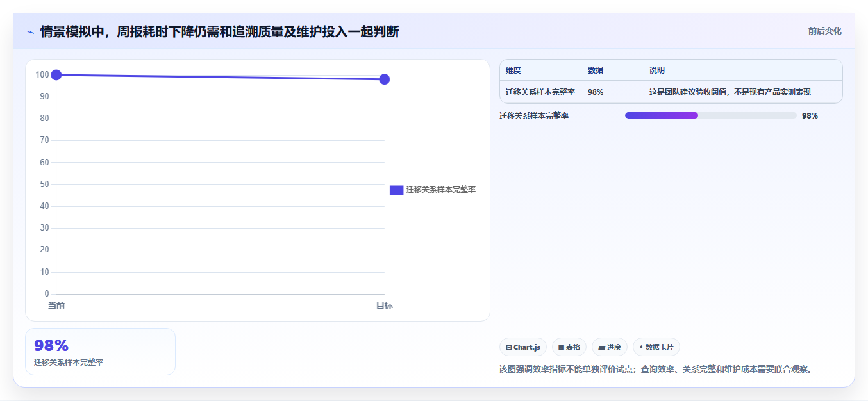
Task: Click the icon inside the Chart.js chip
Action: [509, 348]
